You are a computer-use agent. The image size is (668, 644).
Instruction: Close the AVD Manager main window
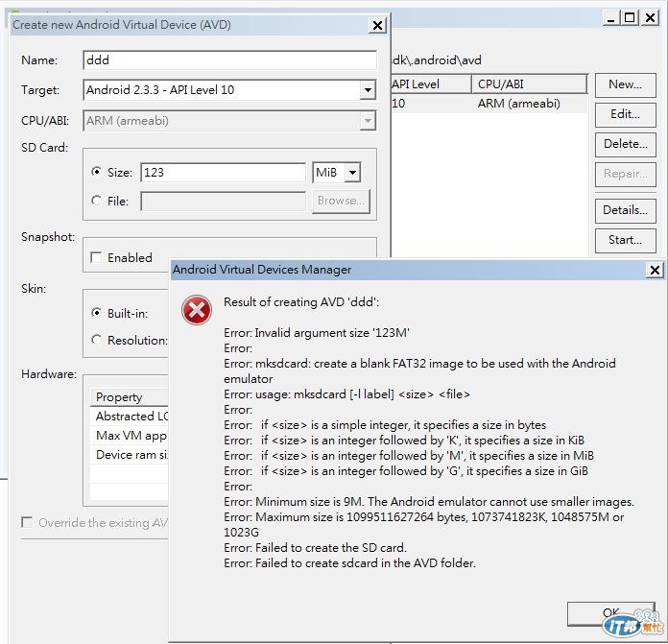click(x=650, y=18)
